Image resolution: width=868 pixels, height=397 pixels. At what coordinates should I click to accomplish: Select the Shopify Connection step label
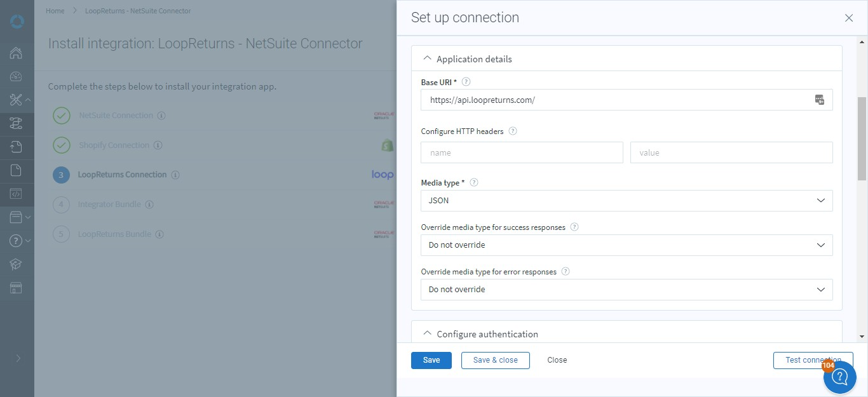tap(114, 145)
